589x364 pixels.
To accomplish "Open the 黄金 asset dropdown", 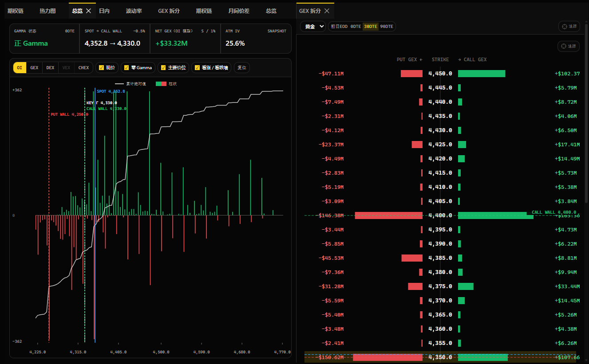I will [x=313, y=27].
